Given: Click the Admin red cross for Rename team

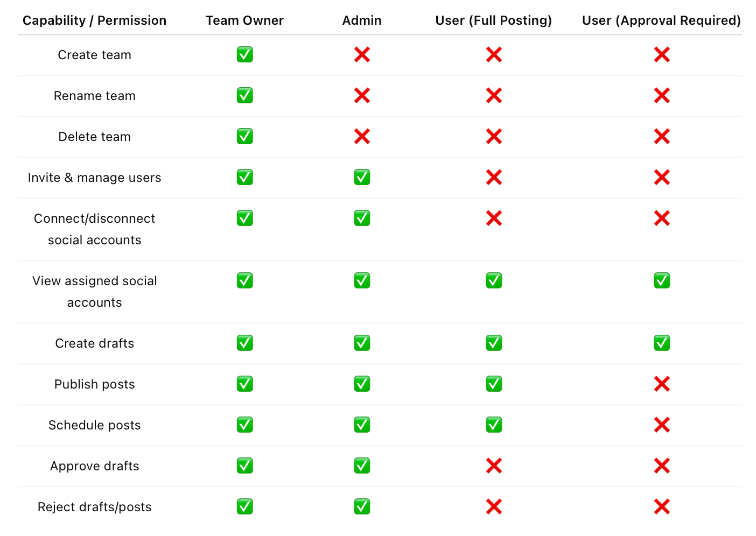Looking at the screenshot, I should [x=362, y=96].
